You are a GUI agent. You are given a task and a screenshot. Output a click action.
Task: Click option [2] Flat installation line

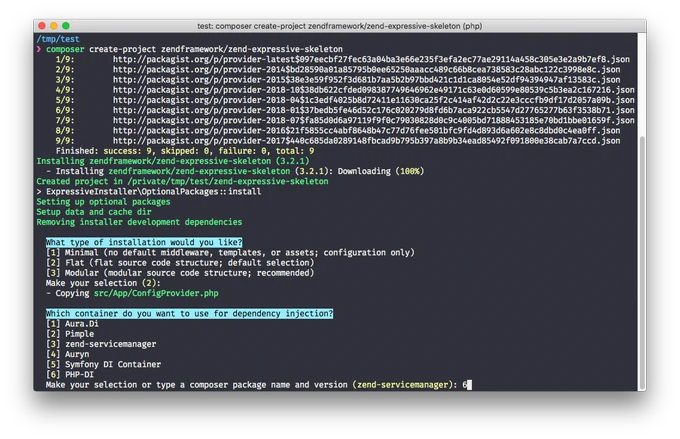point(180,263)
